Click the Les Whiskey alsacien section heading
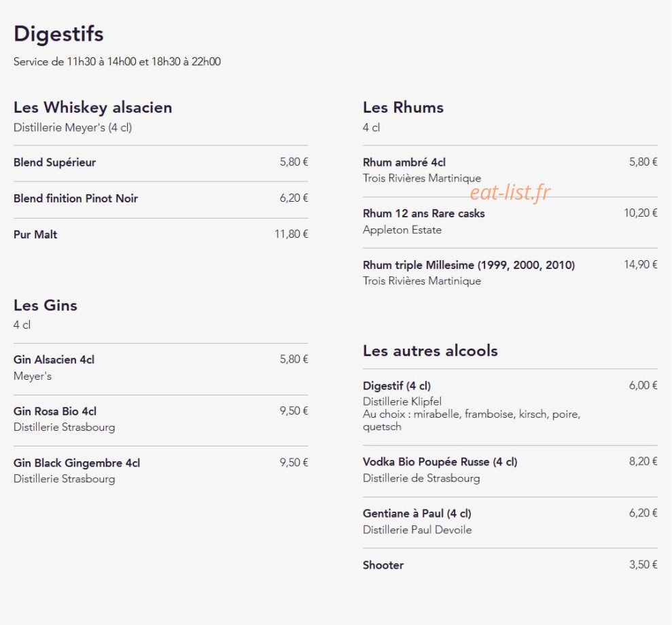The image size is (672, 625). click(93, 107)
